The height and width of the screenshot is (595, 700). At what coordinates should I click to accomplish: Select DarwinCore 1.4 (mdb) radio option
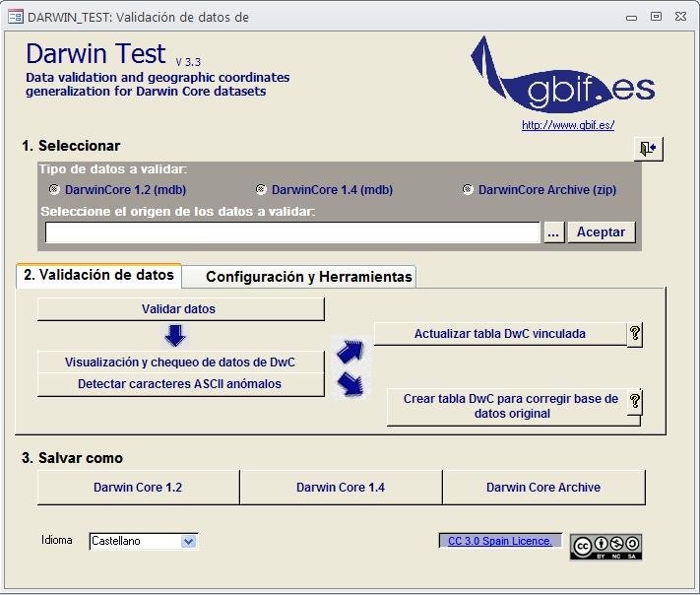tap(261, 189)
